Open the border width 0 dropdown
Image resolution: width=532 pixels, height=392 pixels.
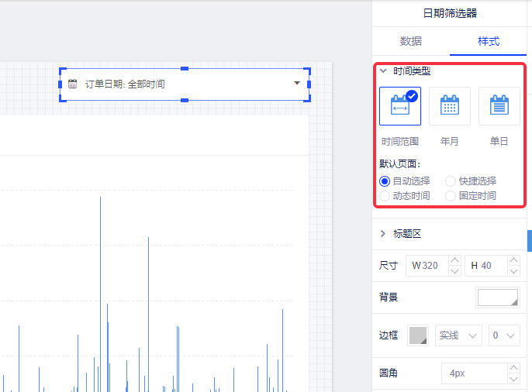click(503, 335)
